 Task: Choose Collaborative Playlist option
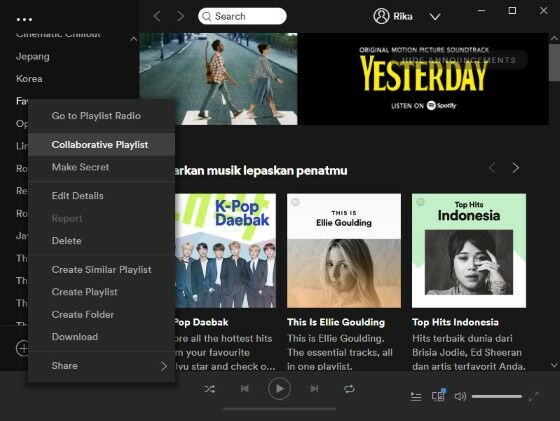click(x=101, y=144)
